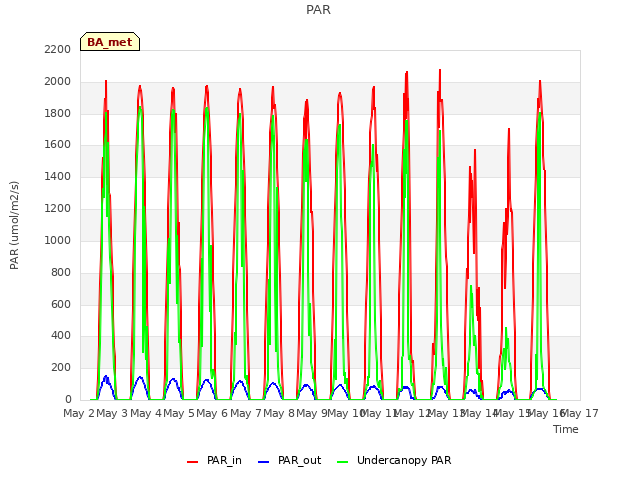Click the 1000 y-axis tick value
This screenshot has height=480, width=640.
click(58, 240)
